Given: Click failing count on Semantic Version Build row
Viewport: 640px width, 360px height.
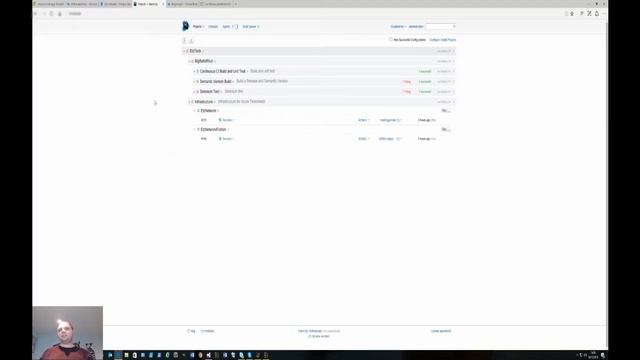Looking at the screenshot, I should coord(407,82).
